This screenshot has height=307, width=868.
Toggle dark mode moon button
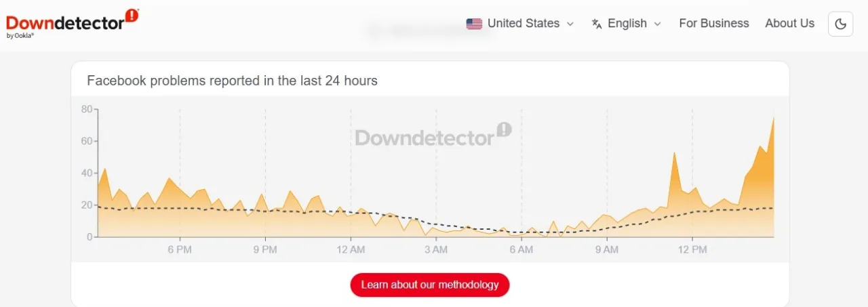(x=840, y=24)
